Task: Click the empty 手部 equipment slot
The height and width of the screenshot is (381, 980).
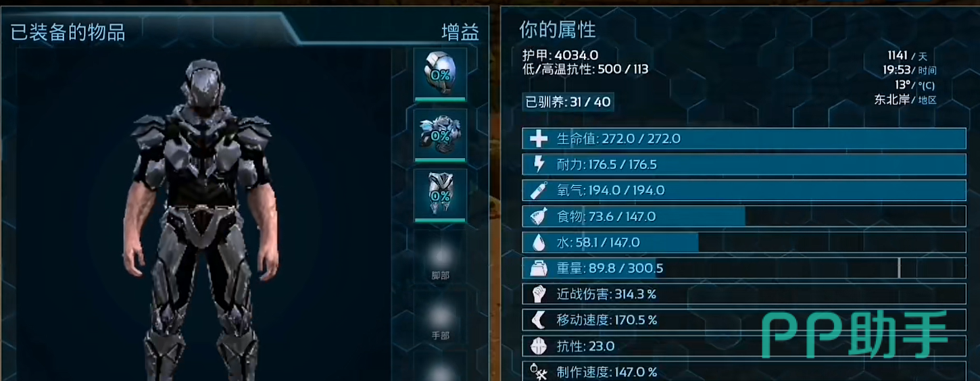Action: click(440, 316)
